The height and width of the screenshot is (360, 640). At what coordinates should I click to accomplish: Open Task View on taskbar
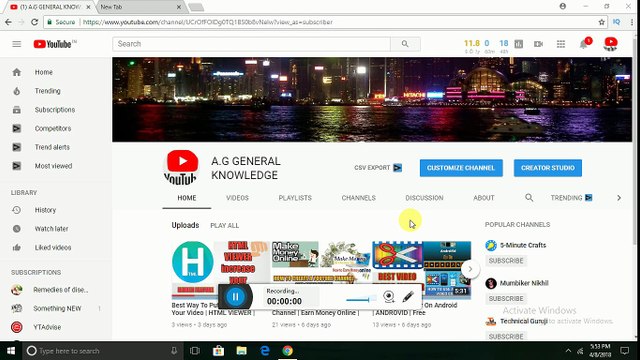click(195, 351)
